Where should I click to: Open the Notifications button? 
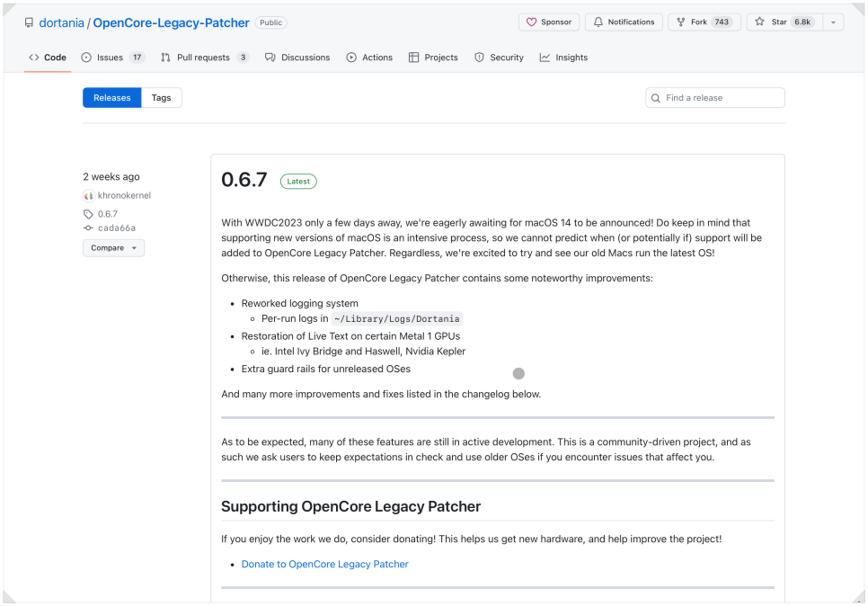click(624, 22)
